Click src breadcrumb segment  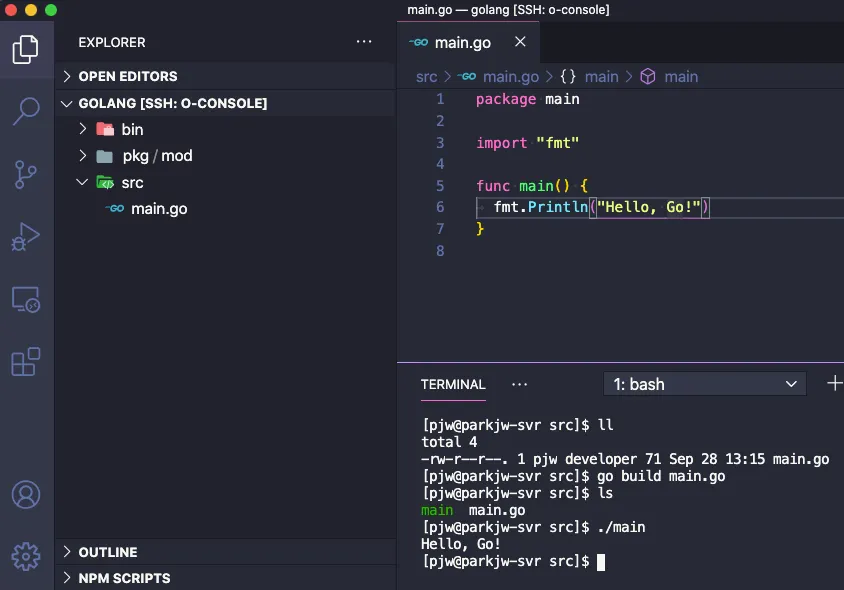426,77
